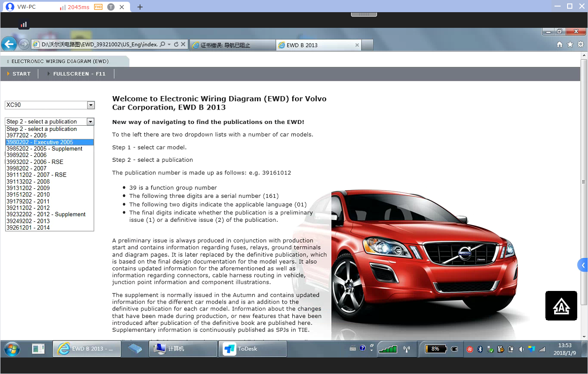Image resolution: width=588 pixels, height=374 pixels.
Task: Pick 39131202 - 2009 option
Action: tap(50, 188)
